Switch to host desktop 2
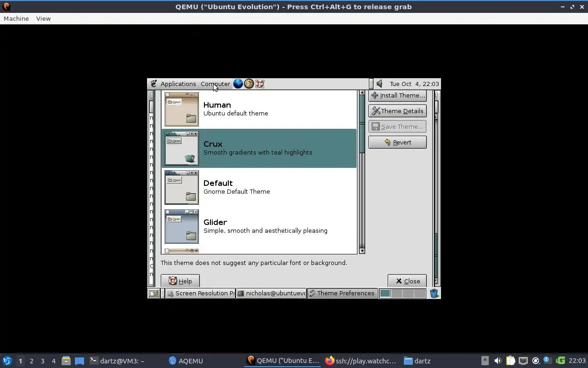The width and height of the screenshot is (588, 368). point(31,361)
